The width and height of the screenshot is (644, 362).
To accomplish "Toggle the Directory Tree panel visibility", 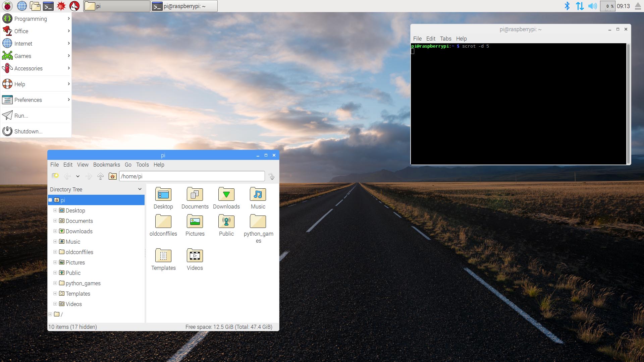I will pyautogui.click(x=140, y=189).
